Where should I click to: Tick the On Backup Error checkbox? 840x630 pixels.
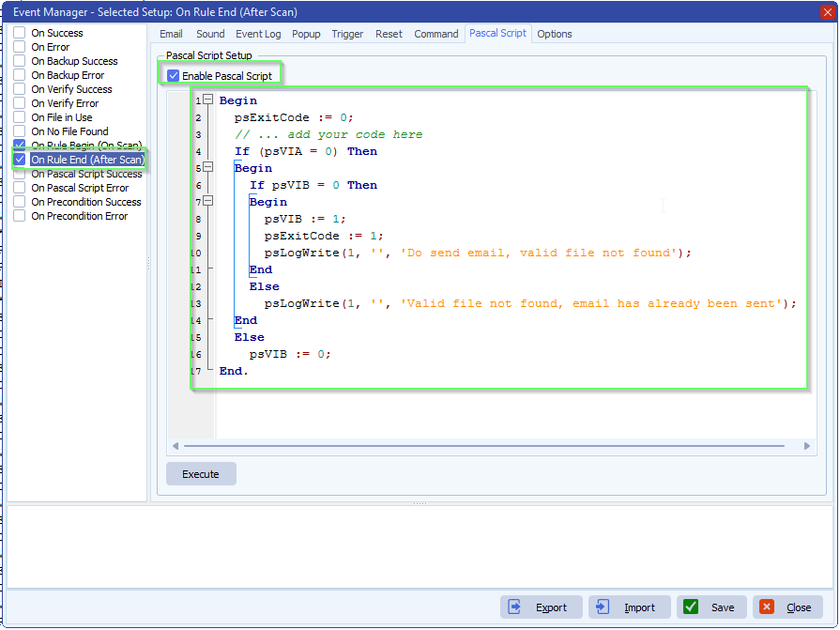coord(20,75)
